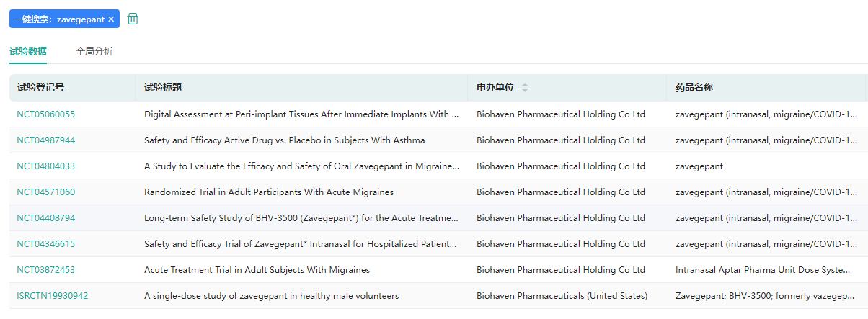This screenshot has height=319, width=868.
Task: Click the 药品名称 column header
Action: click(x=694, y=88)
